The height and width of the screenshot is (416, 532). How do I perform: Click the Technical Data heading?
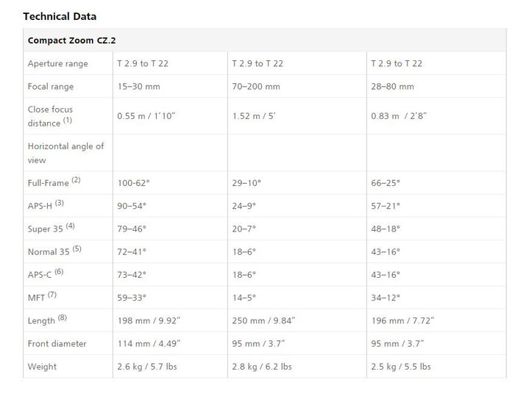click(60, 16)
